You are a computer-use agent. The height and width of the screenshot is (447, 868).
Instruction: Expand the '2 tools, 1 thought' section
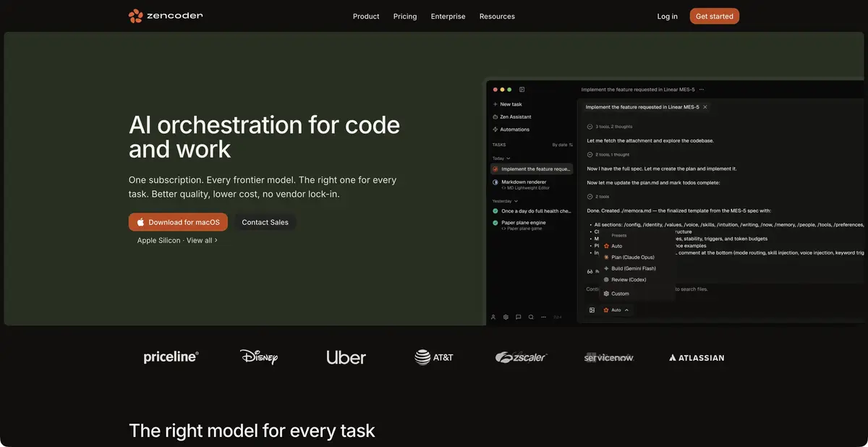click(x=608, y=155)
